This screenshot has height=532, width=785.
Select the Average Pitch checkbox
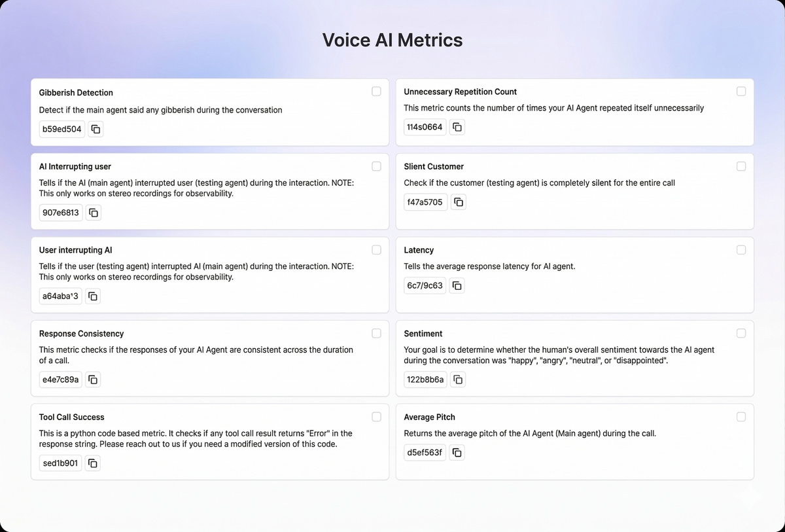point(741,417)
